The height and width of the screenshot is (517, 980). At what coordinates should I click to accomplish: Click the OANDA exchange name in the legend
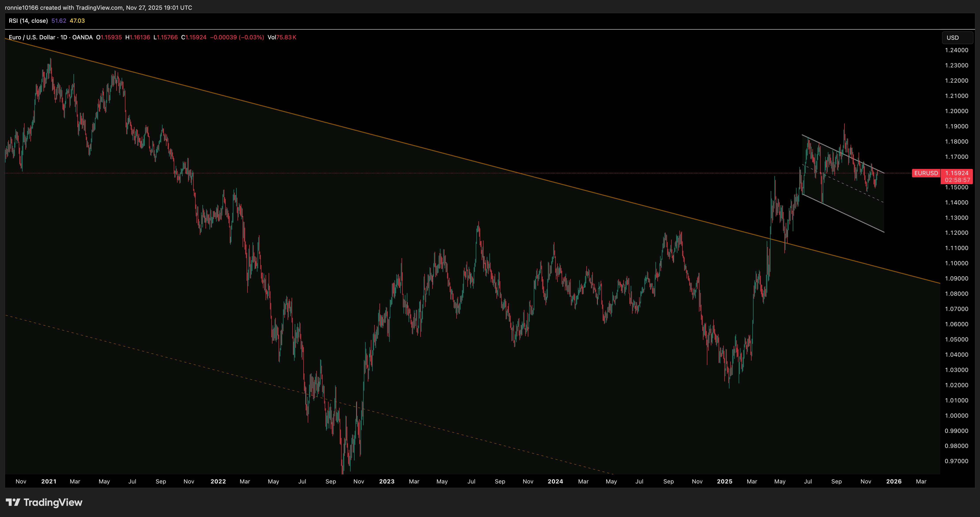[x=83, y=37]
